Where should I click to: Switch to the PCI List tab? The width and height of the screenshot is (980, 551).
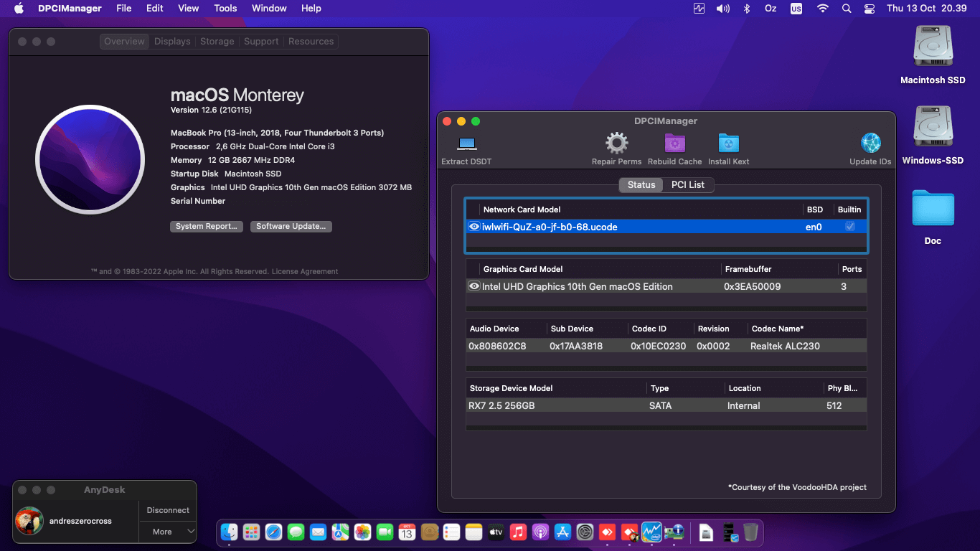point(688,185)
